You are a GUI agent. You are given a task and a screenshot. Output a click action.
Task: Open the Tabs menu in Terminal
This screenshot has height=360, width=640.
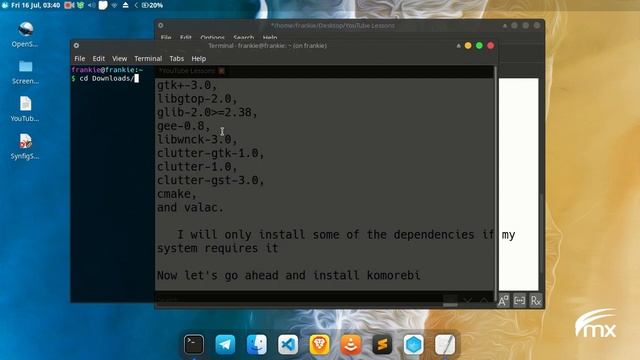pyautogui.click(x=177, y=59)
